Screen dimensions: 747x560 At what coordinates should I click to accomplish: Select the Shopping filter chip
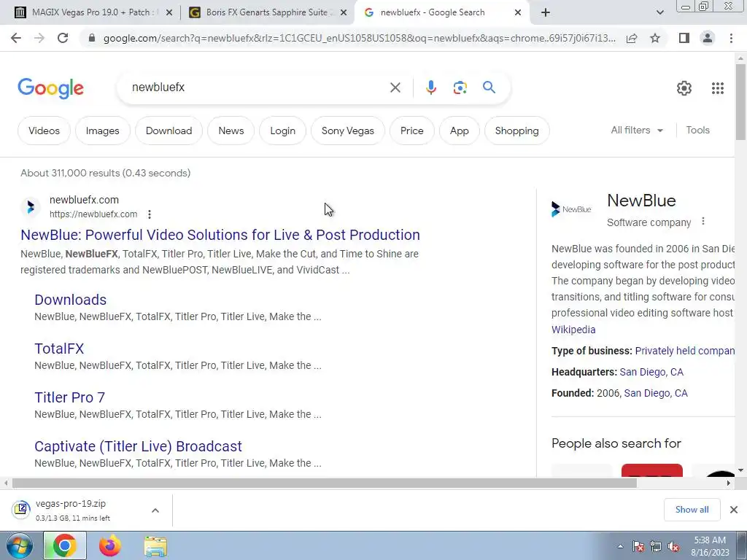point(517,131)
